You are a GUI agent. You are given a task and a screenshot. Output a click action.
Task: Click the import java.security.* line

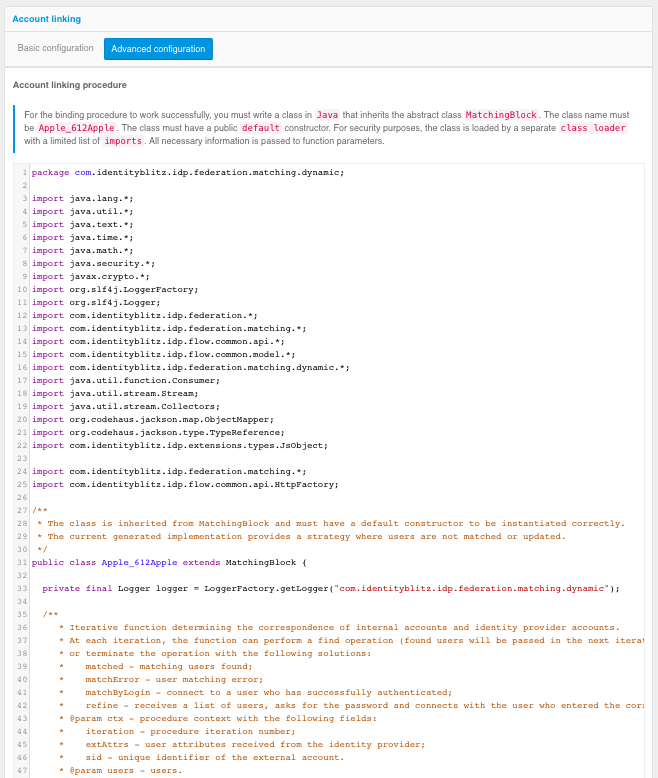(94, 263)
